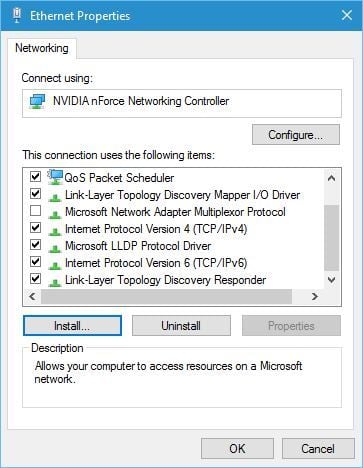Click the Install... button

72,326
